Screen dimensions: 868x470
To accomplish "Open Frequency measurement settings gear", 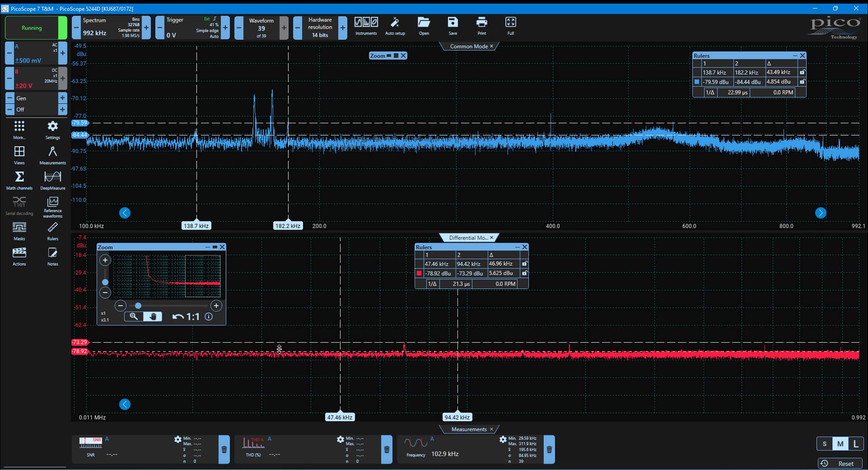I will pos(503,439).
